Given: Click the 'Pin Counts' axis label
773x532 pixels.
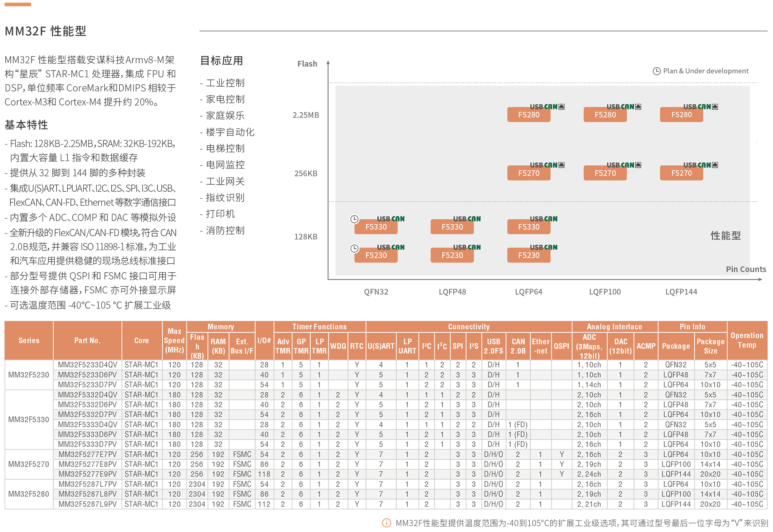Looking at the screenshot, I should click(x=746, y=269).
